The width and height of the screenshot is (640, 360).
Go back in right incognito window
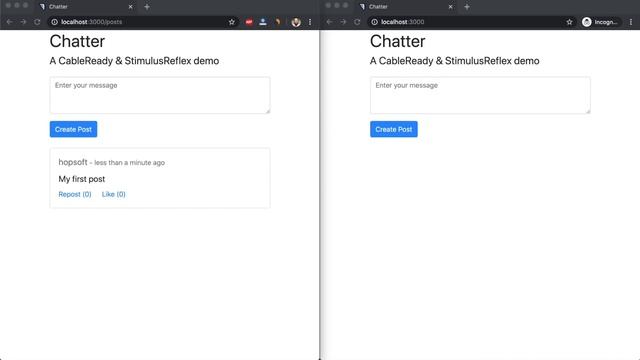coord(329,22)
